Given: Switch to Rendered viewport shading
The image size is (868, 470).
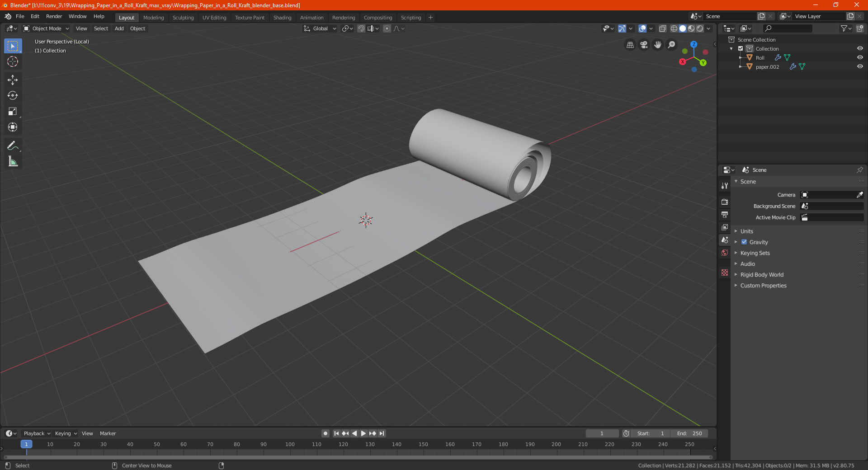Looking at the screenshot, I should [700, 28].
